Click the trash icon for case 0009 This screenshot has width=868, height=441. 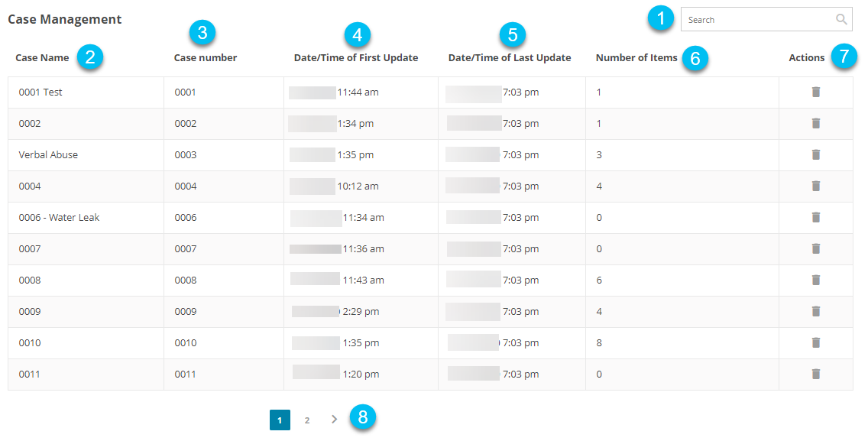pos(815,311)
